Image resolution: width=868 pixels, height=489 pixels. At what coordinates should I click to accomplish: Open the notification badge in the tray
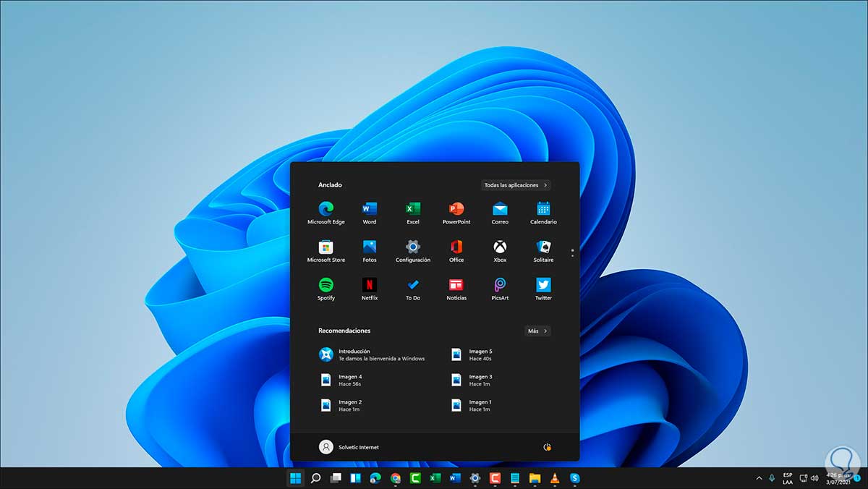click(857, 478)
